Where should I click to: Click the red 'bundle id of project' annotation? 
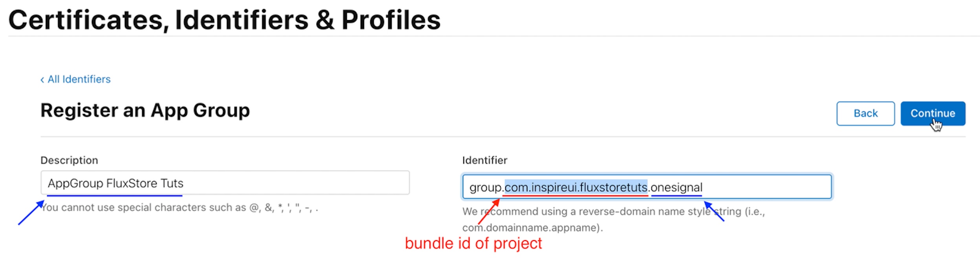(473, 243)
